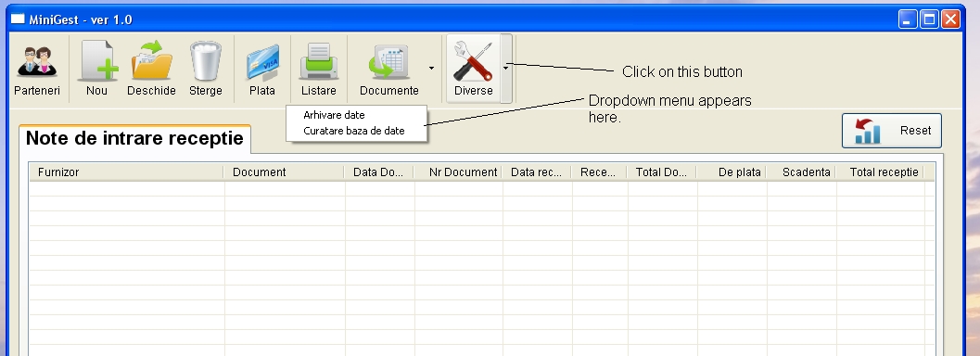Image resolution: width=980 pixels, height=356 pixels.
Task: Click the Data rec... column header
Action: 537,172
